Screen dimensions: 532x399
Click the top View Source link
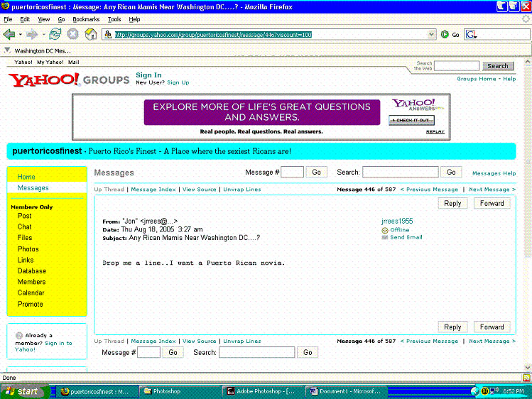(199, 190)
